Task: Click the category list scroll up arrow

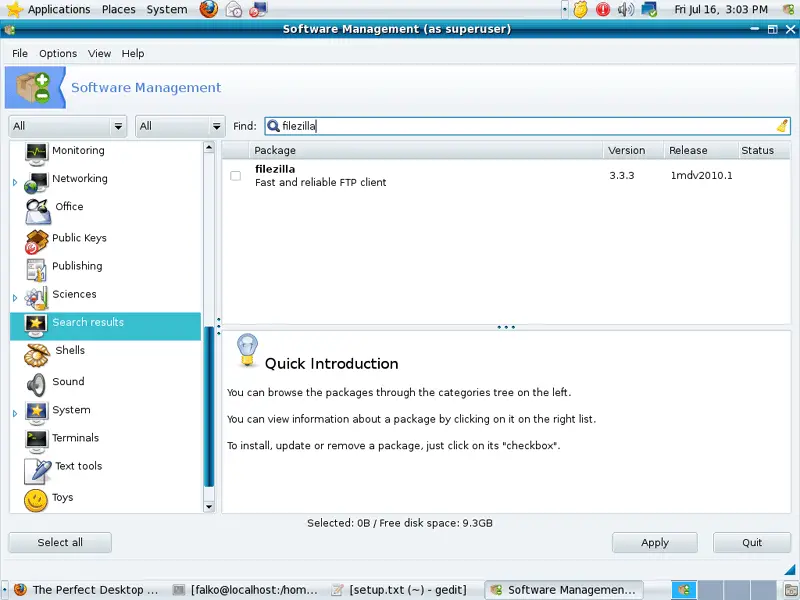Action: pyautogui.click(x=209, y=147)
